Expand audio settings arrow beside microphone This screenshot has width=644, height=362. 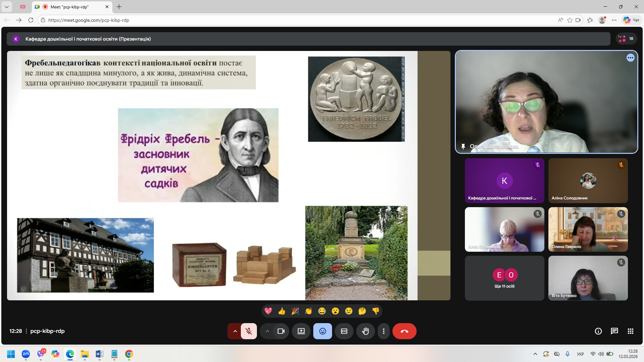pyautogui.click(x=235, y=331)
